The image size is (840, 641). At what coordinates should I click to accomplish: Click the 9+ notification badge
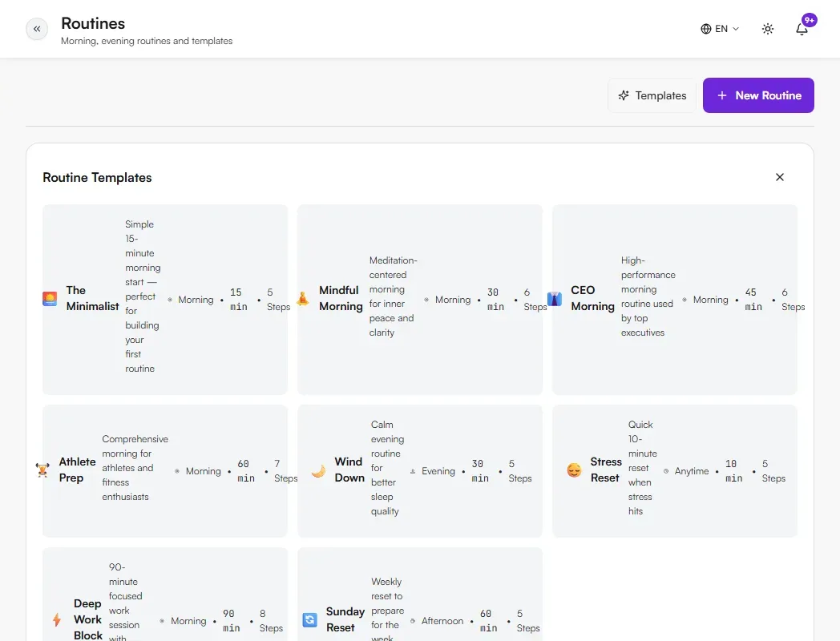(x=809, y=20)
